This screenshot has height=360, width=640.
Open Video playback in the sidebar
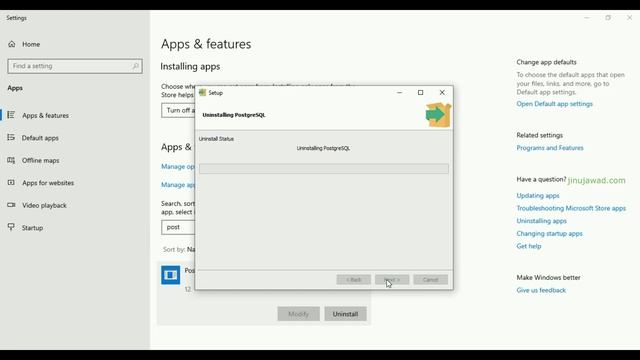click(44, 205)
